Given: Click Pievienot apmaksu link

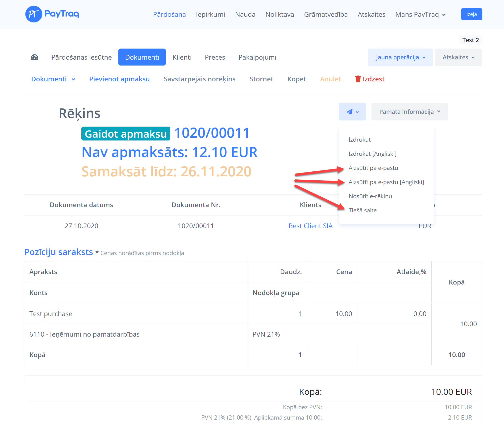Looking at the screenshot, I should [x=119, y=79].
